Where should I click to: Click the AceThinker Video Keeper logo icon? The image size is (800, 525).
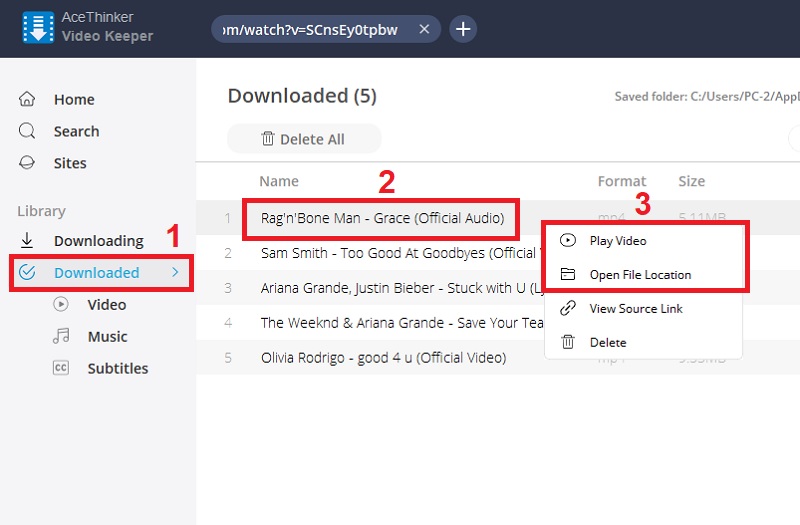coord(38,28)
